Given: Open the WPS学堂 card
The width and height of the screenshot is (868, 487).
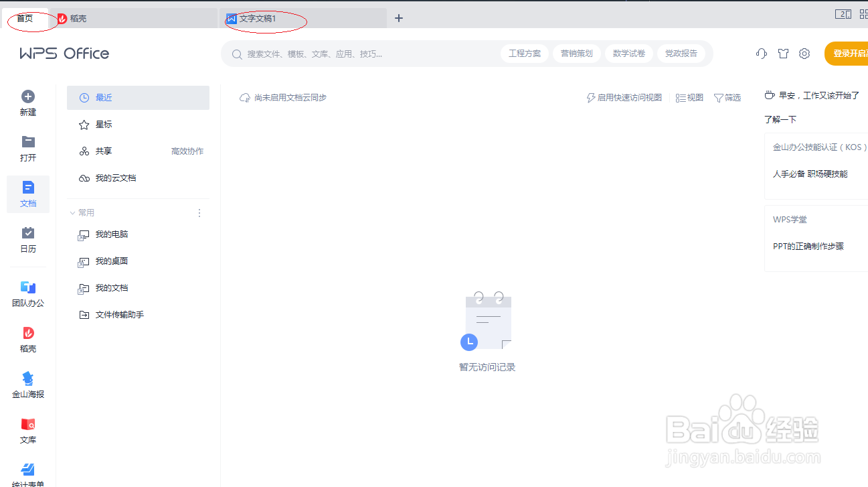Looking at the screenshot, I should click(816, 238).
